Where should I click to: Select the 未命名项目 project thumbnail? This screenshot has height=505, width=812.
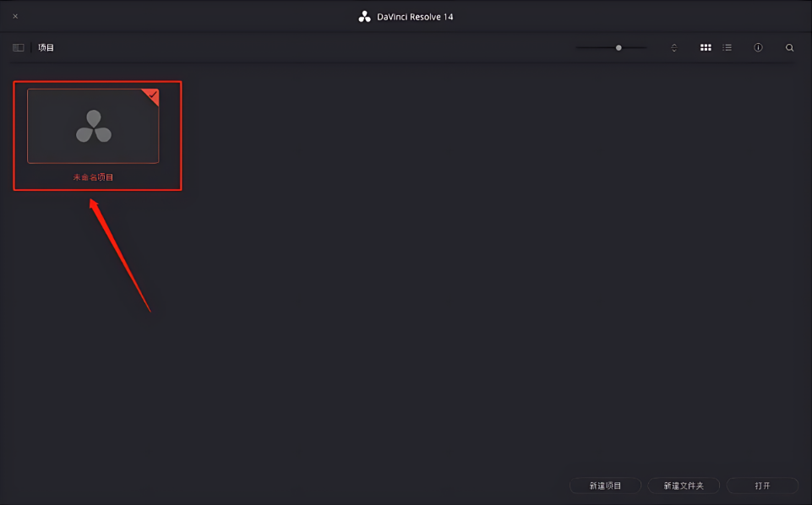click(x=93, y=127)
